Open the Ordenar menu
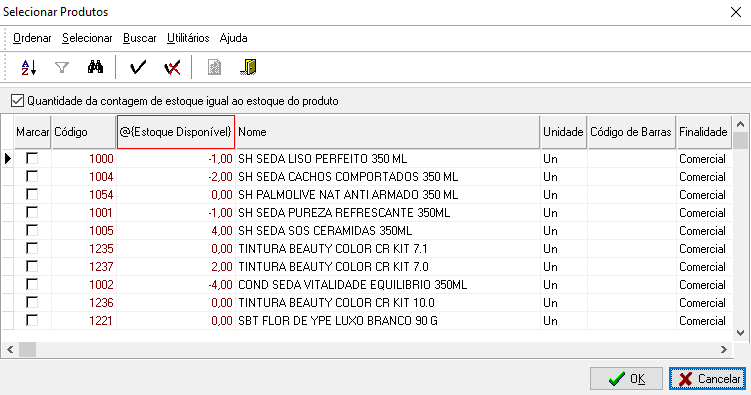Screen dimensions: 751x395 click(x=32, y=38)
